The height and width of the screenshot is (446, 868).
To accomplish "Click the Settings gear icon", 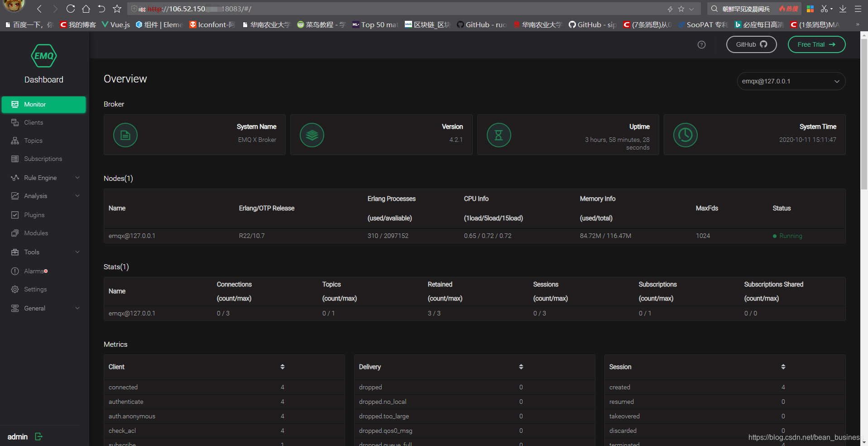I will coord(15,289).
